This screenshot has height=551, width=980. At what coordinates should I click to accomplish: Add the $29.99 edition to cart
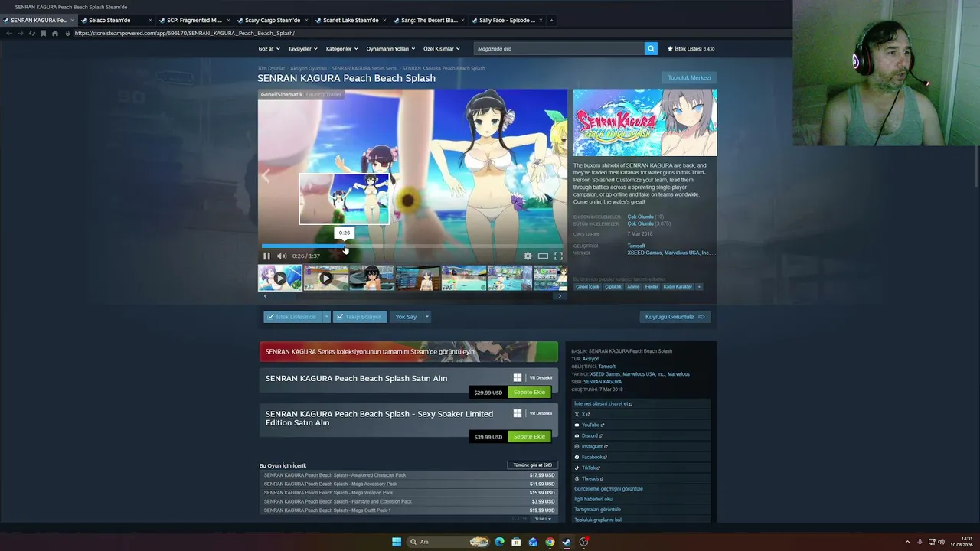(x=529, y=393)
